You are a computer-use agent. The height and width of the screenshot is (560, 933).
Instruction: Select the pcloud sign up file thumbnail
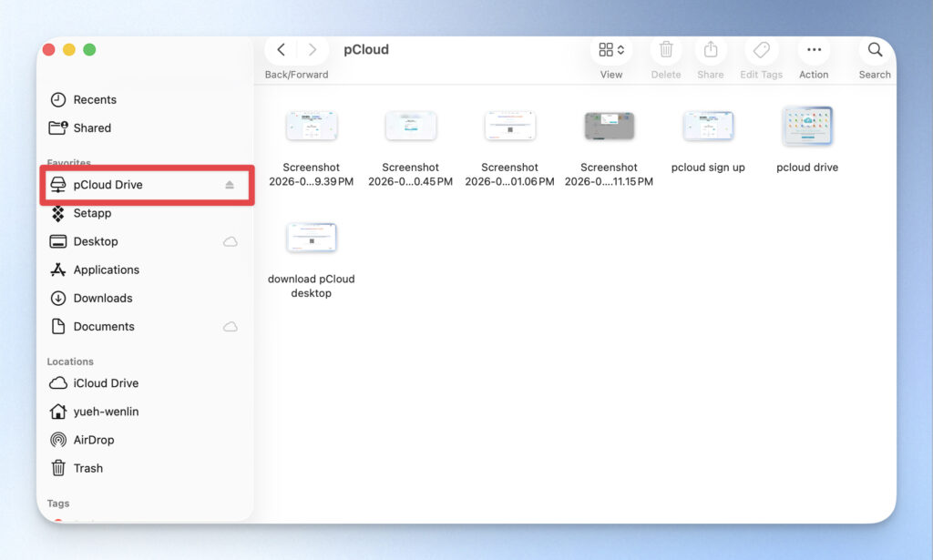pos(708,126)
